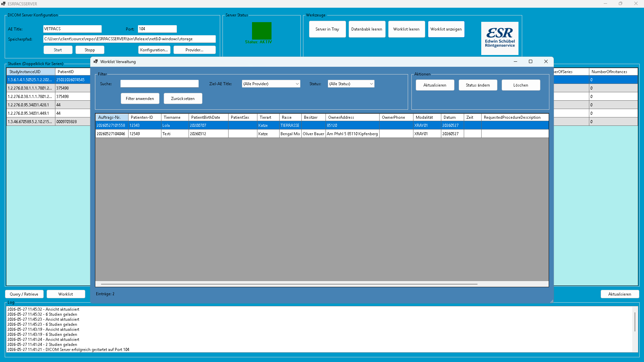Select study 1.3.6.1.4.1.50525.1.2.202...
This screenshot has width=644, height=362.
31,80
